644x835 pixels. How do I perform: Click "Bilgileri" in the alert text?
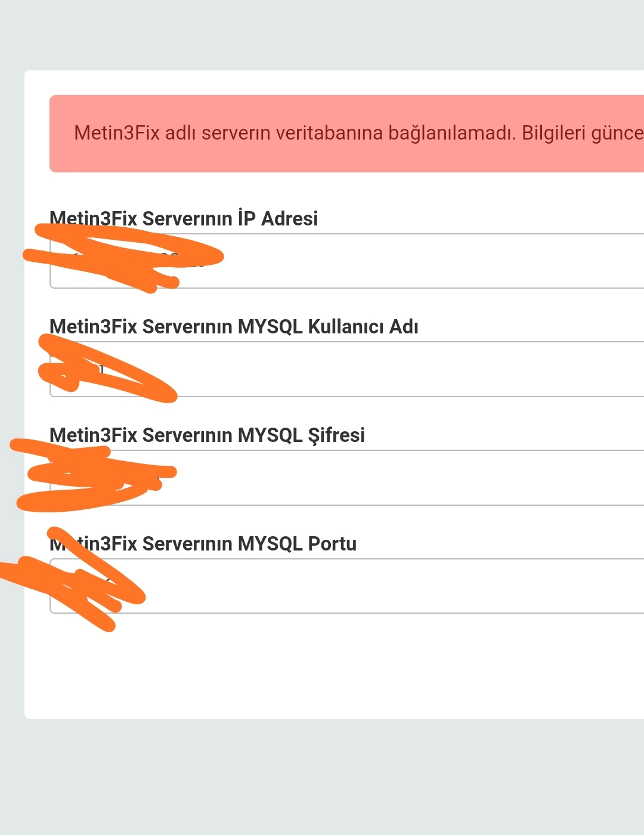553,132
